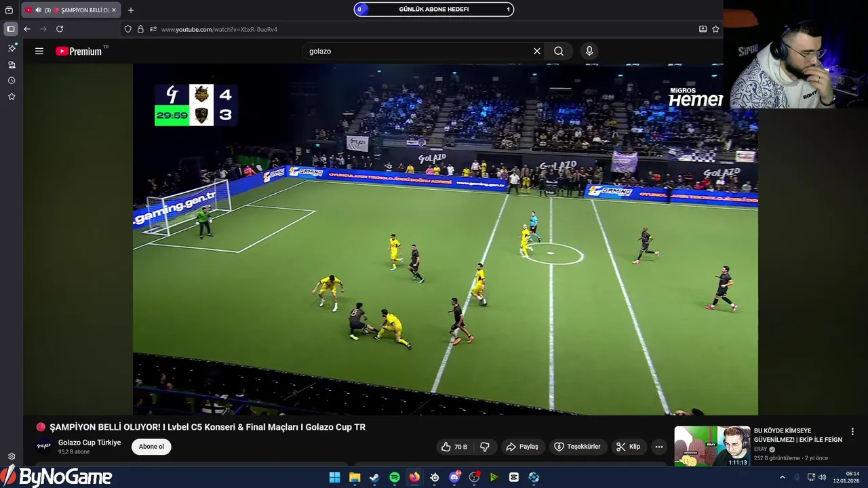Click the Teşekkürler thanks button
The image size is (868, 488).
point(578,447)
